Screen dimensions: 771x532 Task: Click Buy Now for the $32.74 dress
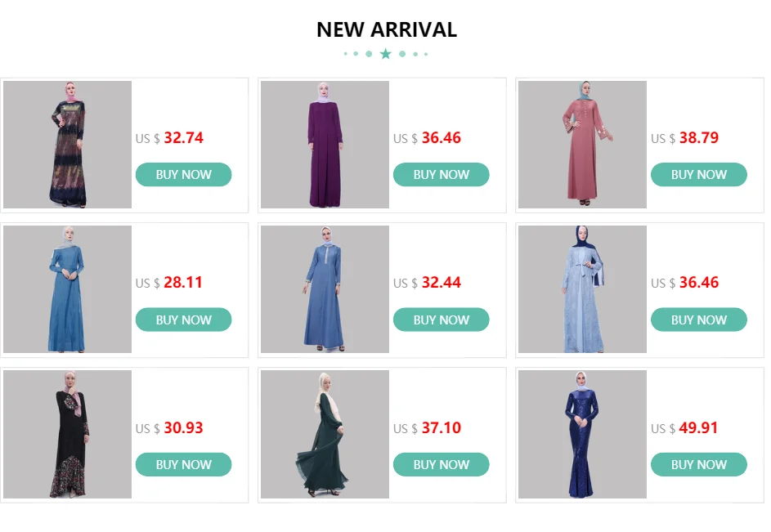[183, 175]
